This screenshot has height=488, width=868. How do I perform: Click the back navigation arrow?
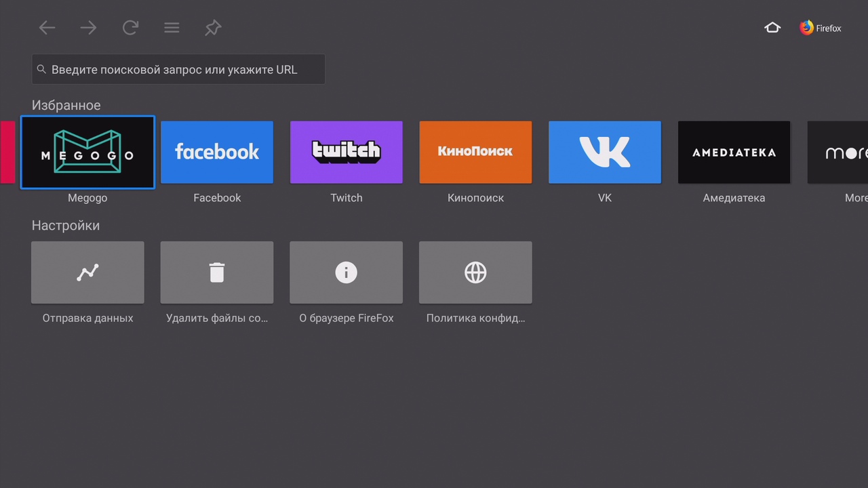(47, 28)
